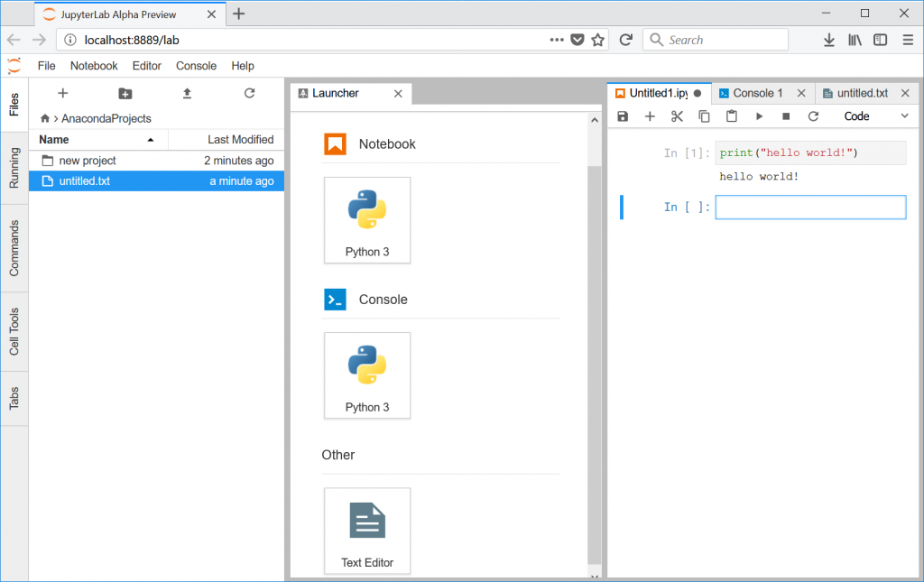The width and height of the screenshot is (924, 582).
Task: Refresh the file browser list
Action: (250, 93)
